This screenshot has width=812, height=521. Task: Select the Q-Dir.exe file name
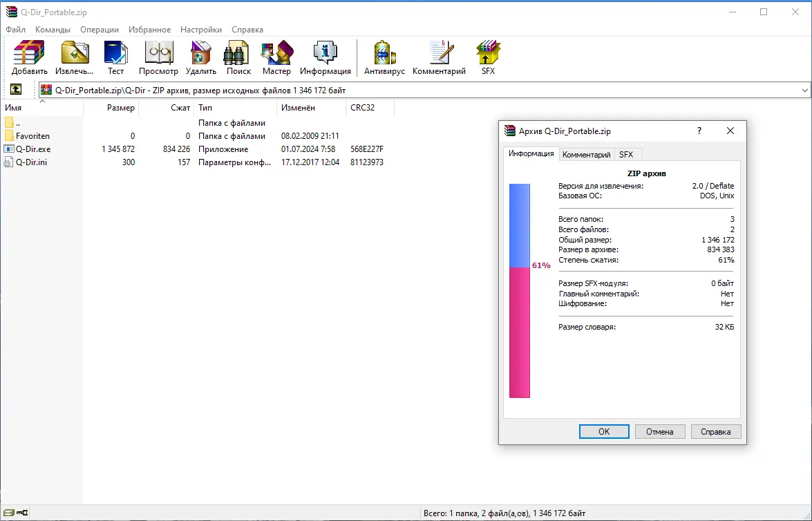[33, 149]
